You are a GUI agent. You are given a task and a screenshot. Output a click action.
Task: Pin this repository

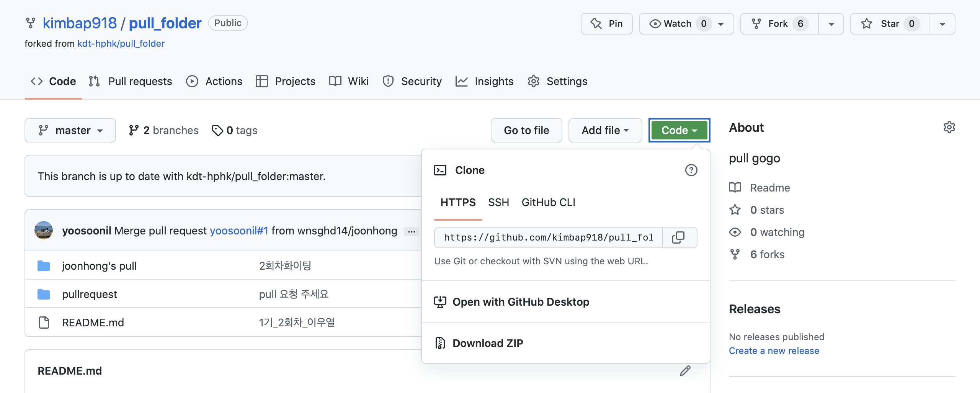[606, 24]
